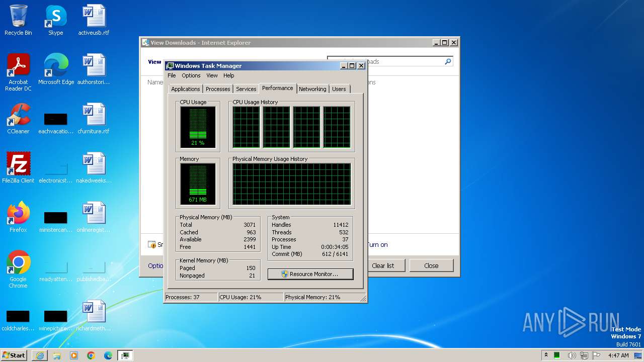Image resolution: width=644 pixels, height=362 pixels.
Task: Open Internet Explorer from taskbar
Action: tap(40, 355)
